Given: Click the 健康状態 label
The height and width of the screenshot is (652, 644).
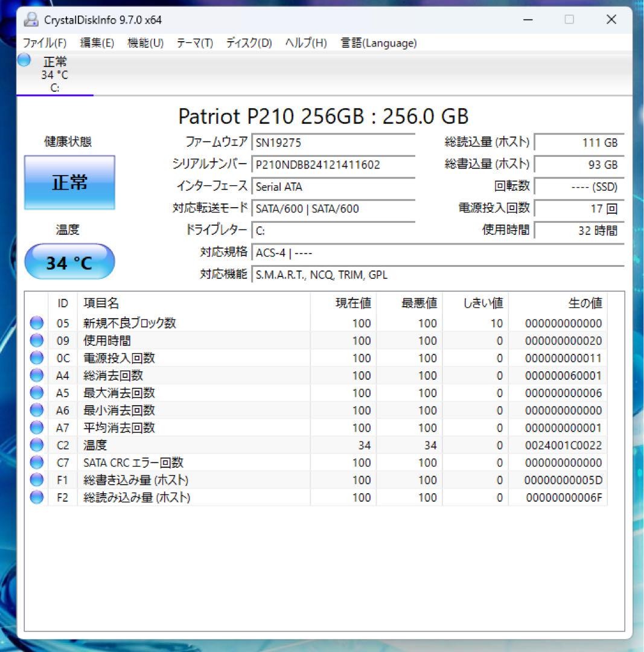Looking at the screenshot, I should pos(68,142).
